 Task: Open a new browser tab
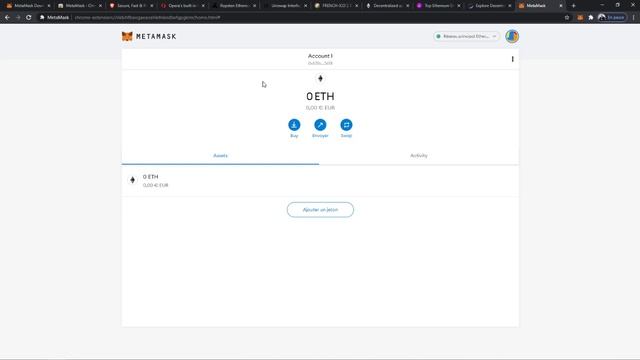pos(573,6)
